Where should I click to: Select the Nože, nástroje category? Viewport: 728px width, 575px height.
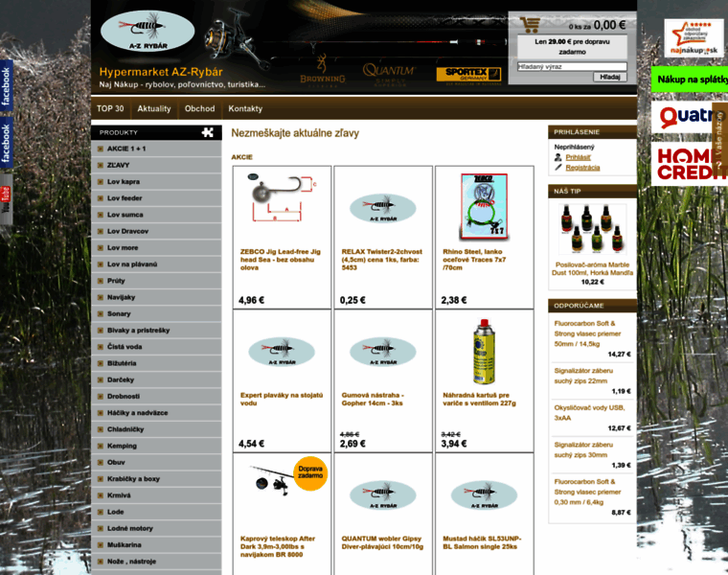(156, 561)
